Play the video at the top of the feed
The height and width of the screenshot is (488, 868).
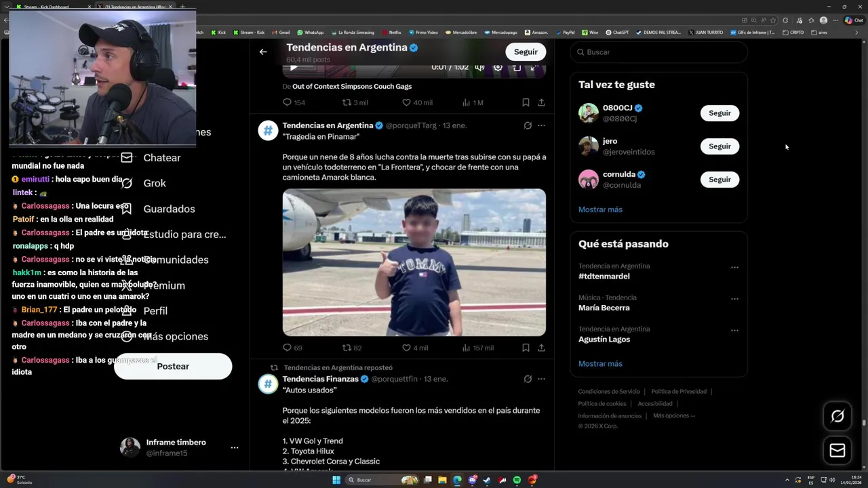(x=293, y=67)
